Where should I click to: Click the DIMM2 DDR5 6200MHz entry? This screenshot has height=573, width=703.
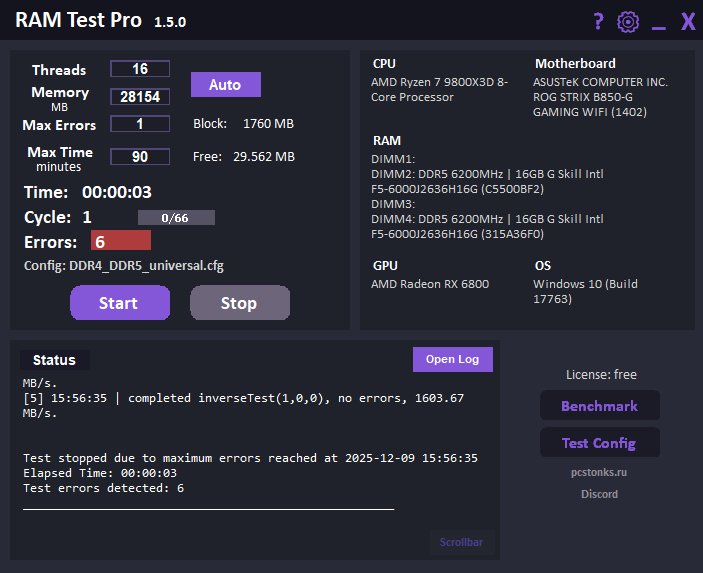point(487,181)
